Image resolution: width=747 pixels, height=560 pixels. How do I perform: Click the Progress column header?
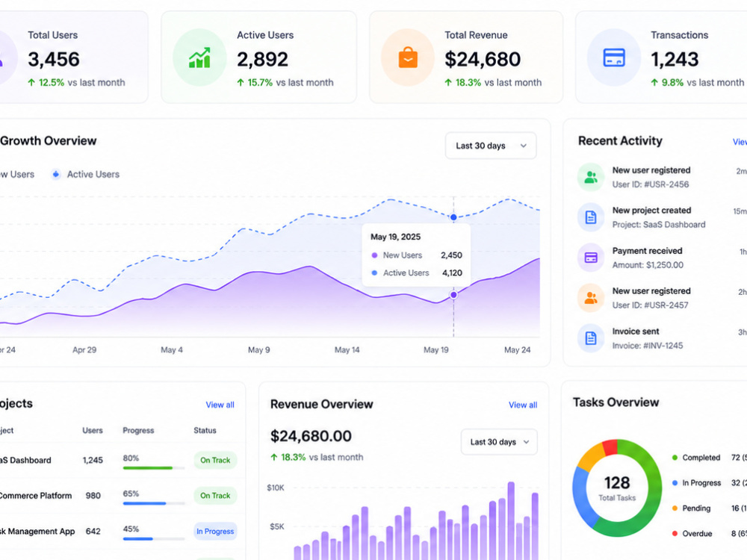click(138, 430)
